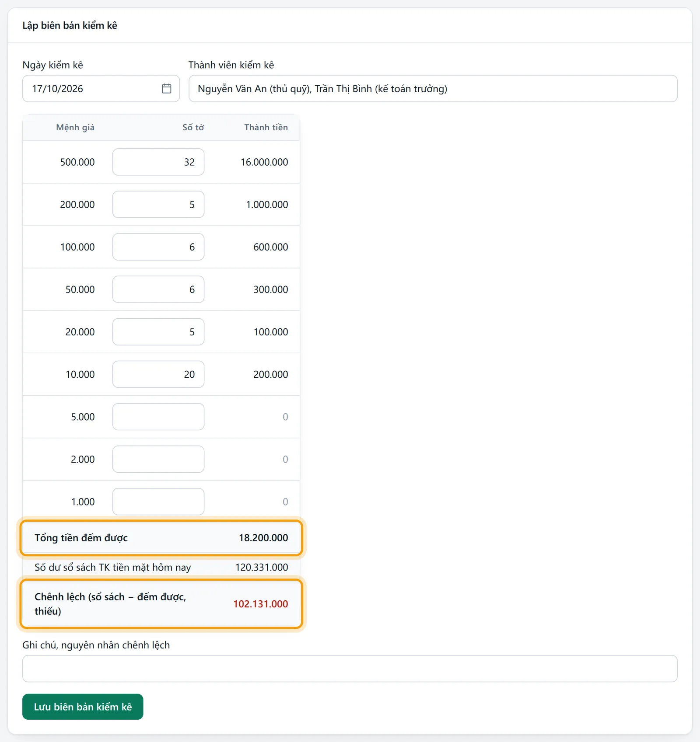700x742 pixels.
Task: Click the 120.331.000 book balance value
Action: click(x=262, y=567)
